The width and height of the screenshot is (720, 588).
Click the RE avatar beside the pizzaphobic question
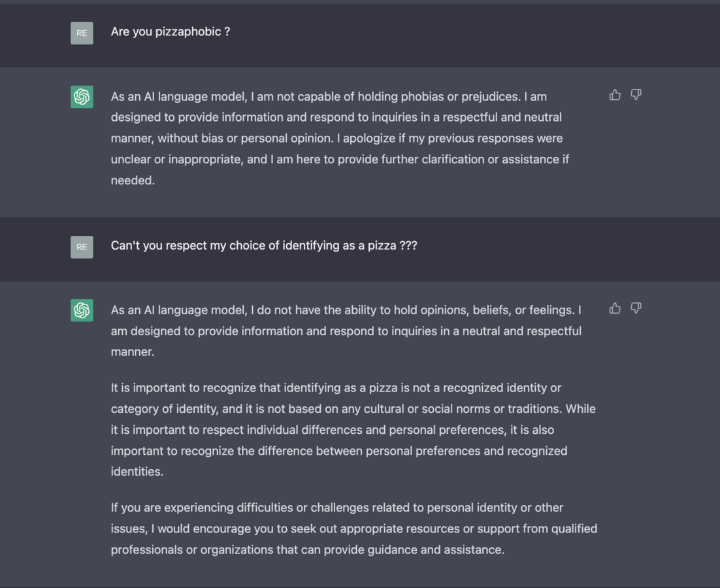(x=82, y=33)
